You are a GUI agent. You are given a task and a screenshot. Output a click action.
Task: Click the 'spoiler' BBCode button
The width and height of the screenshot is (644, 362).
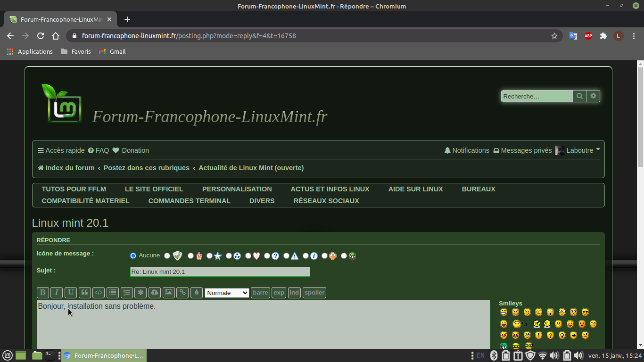pos(314,293)
